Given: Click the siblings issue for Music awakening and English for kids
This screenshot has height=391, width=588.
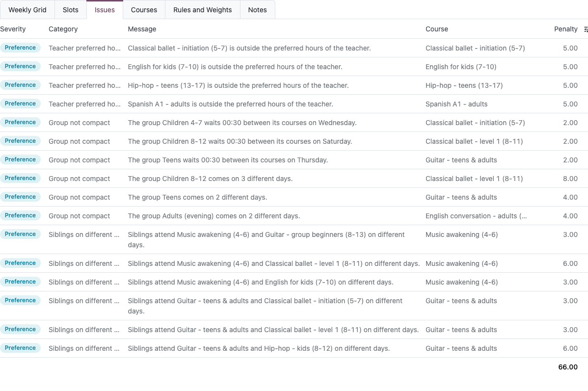Looking at the screenshot, I should pyautogui.click(x=261, y=282).
